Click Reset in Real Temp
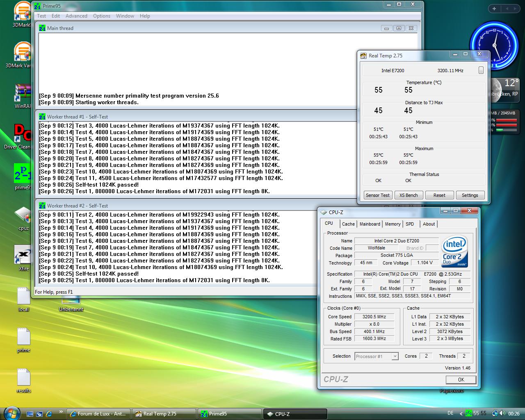This screenshot has width=525, height=420. tap(439, 195)
